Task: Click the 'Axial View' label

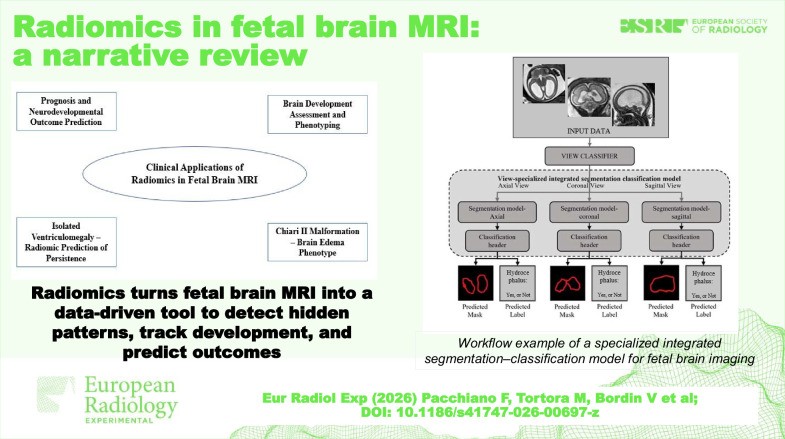Action: coord(513,186)
